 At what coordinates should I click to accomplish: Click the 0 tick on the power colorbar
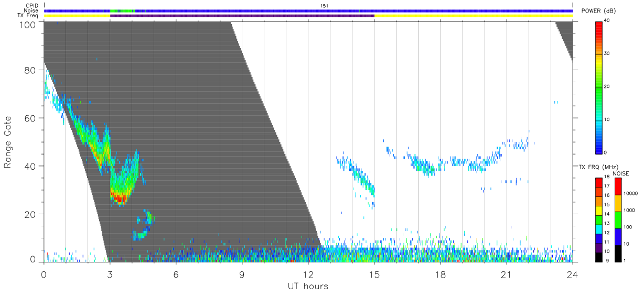coord(606,152)
